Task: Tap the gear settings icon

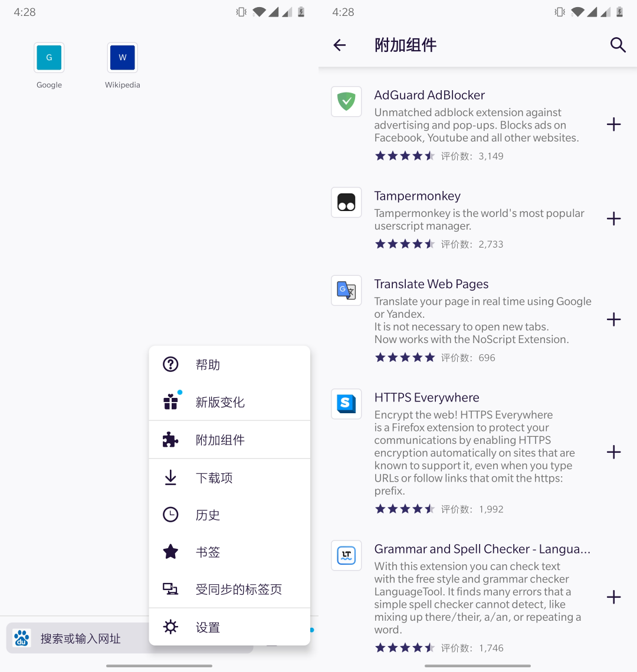Action: click(x=170, y=627)
